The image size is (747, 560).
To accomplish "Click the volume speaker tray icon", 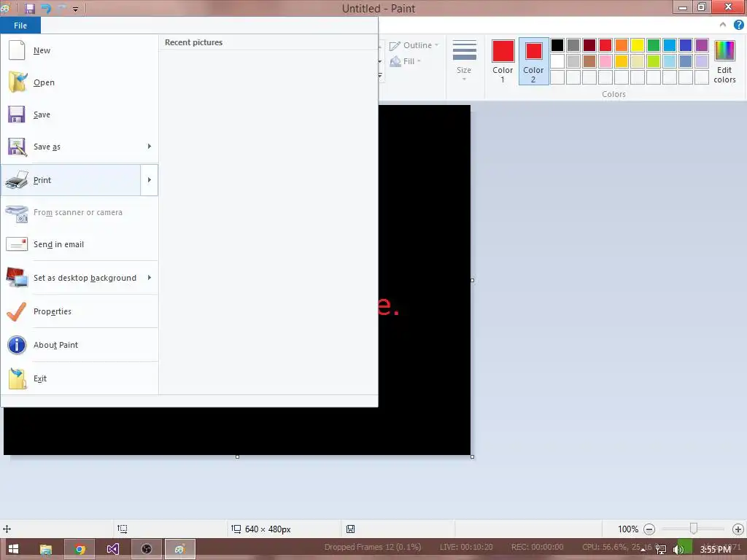I will point(678,550).
